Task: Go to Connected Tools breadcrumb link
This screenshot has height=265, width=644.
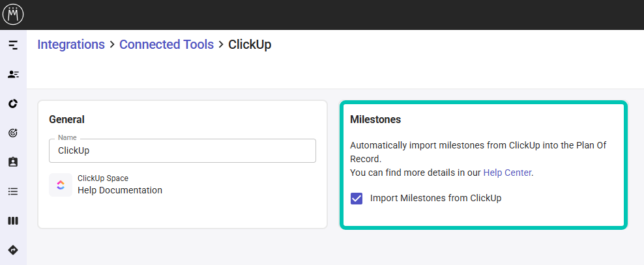Action: (166, 44)
